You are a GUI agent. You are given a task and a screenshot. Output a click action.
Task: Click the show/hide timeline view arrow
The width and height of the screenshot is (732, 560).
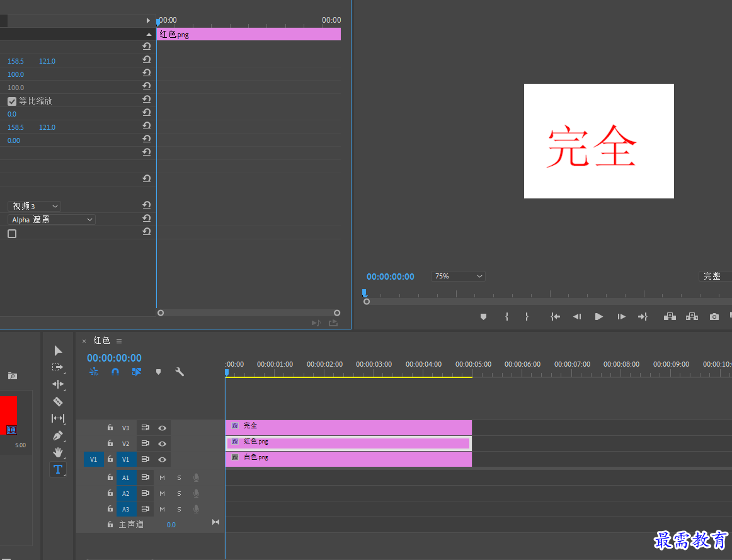tap(148, 21)
